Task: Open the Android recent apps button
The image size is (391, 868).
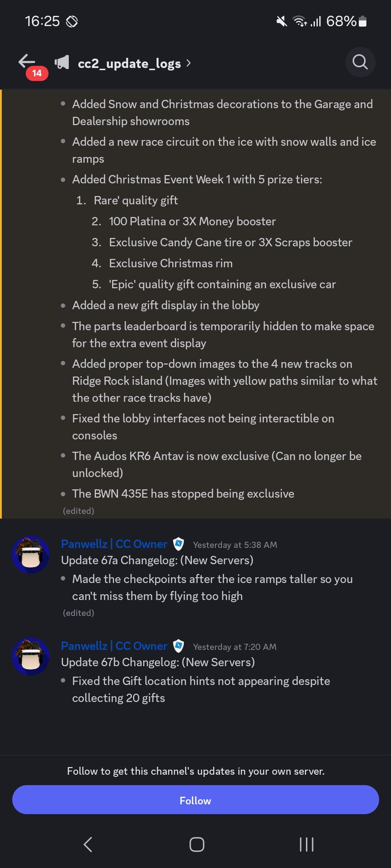Action: pyautogui.click(x=306, y=844)
